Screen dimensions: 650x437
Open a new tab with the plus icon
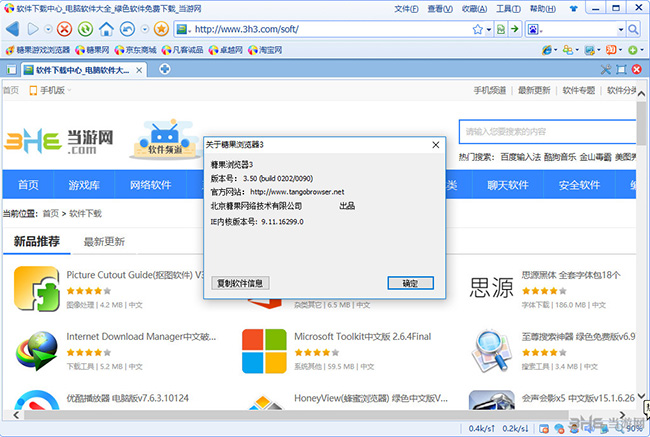click(x=165, y=69)
